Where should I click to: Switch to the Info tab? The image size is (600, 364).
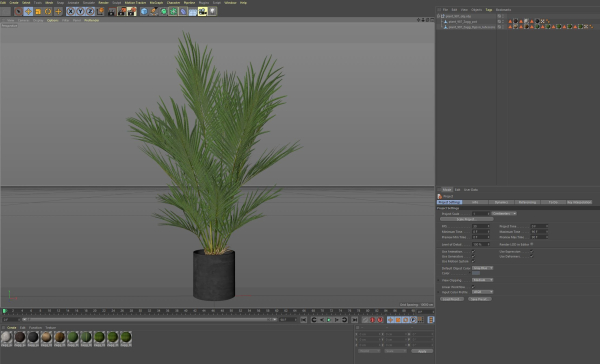pos(475,202)
